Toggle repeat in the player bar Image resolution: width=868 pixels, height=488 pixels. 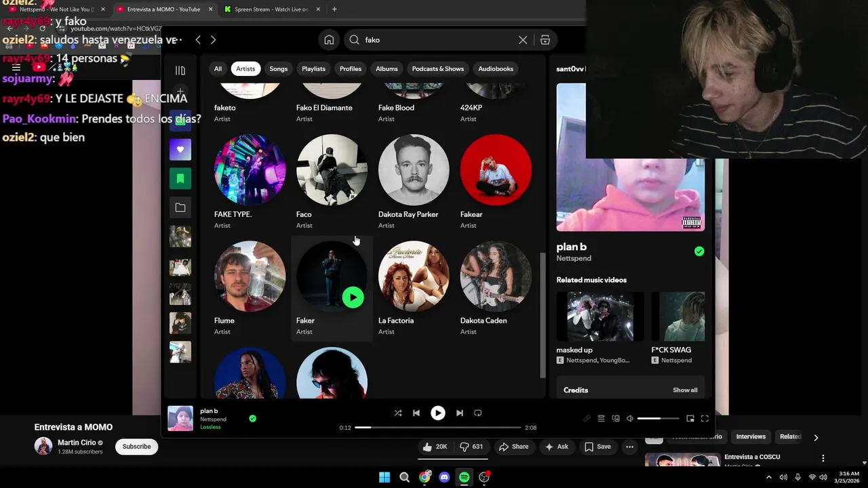478,413
